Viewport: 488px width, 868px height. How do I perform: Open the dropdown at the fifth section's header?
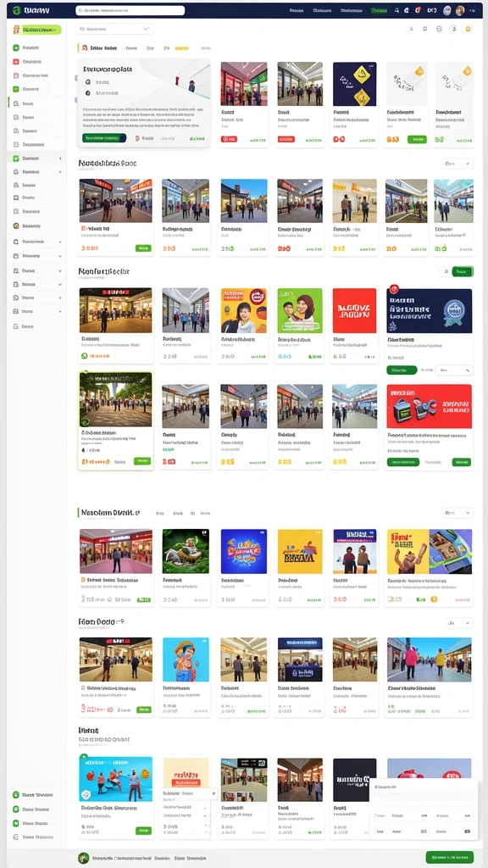pyautogui.click(x=458, y=623)
